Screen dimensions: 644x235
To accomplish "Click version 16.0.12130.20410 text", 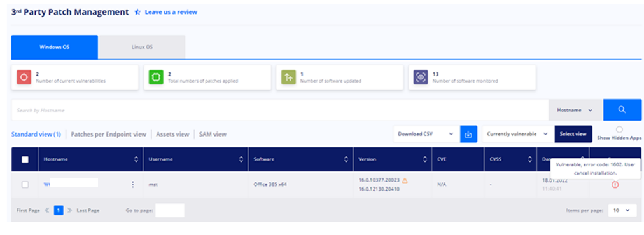I will 379,189.
